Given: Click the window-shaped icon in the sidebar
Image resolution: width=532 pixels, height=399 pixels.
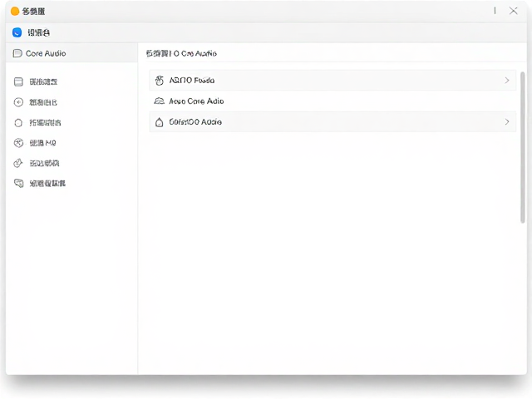Looking at the screenshot, I should pyautogui.click(x=18, y=81).
